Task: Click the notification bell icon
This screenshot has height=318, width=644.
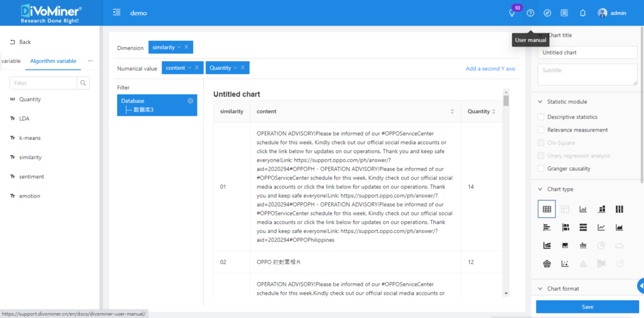Action: pyautogui.click(x=582, y=13)
